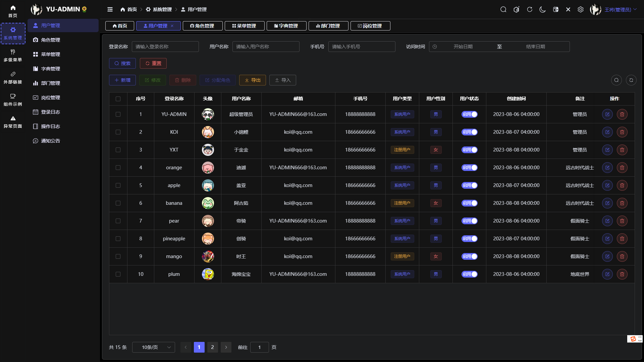Refresh the page via reload icon
The width and height of the screenshot is (644, 362).
click(530, 9)
